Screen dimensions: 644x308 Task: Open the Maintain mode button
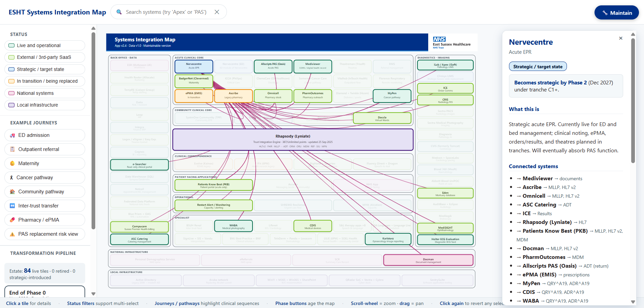click(616, 13)
